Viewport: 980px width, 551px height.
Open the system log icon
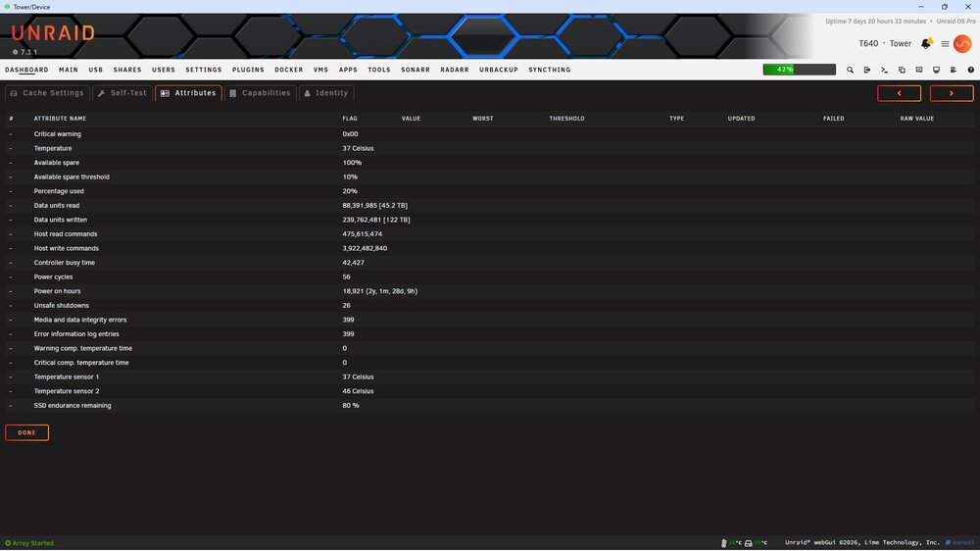954,70
